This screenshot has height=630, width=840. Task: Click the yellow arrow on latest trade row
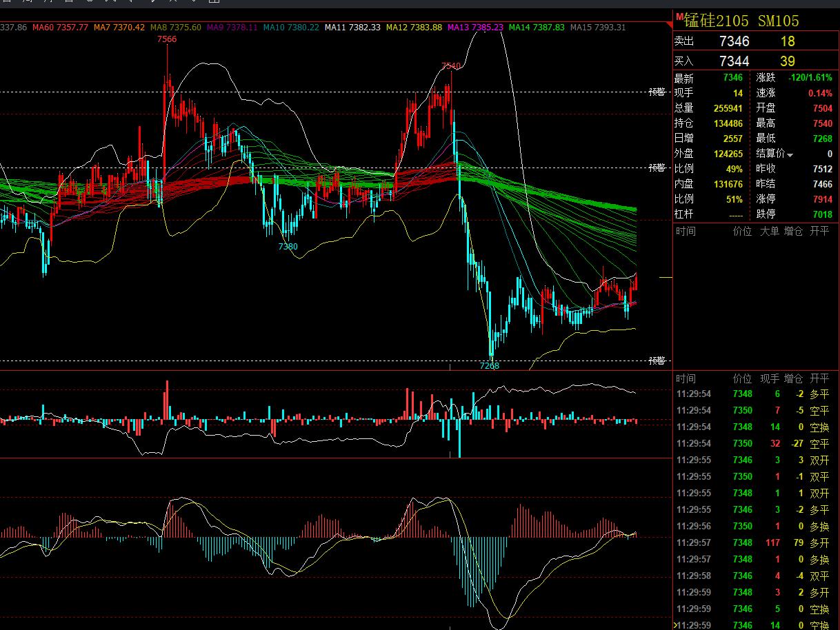[x=675, y=625]
